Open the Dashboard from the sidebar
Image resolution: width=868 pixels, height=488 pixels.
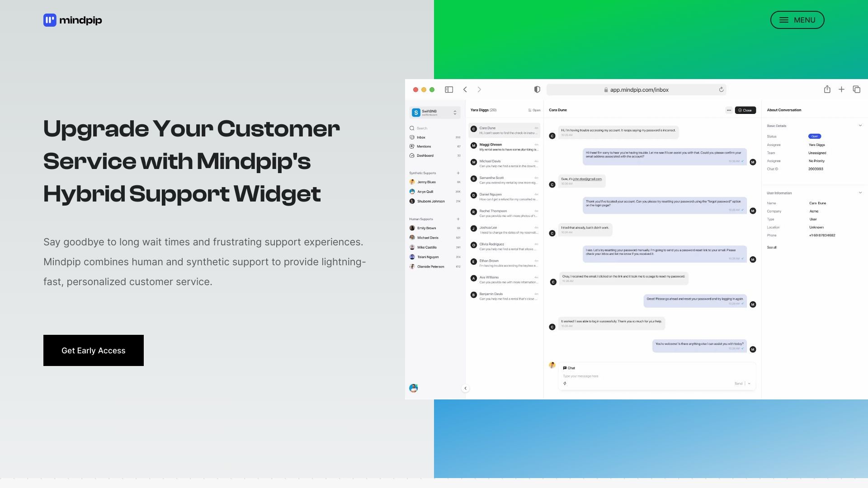coord(412,155)
